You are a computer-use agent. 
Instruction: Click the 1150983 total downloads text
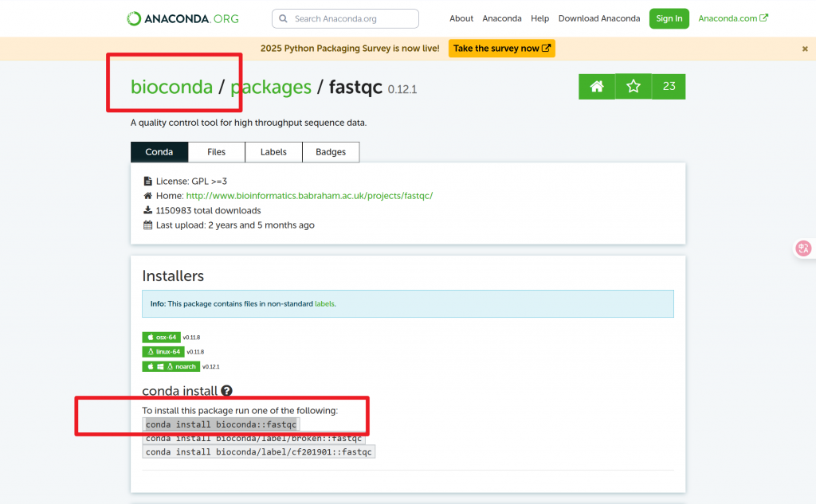(x=208, y=211)
